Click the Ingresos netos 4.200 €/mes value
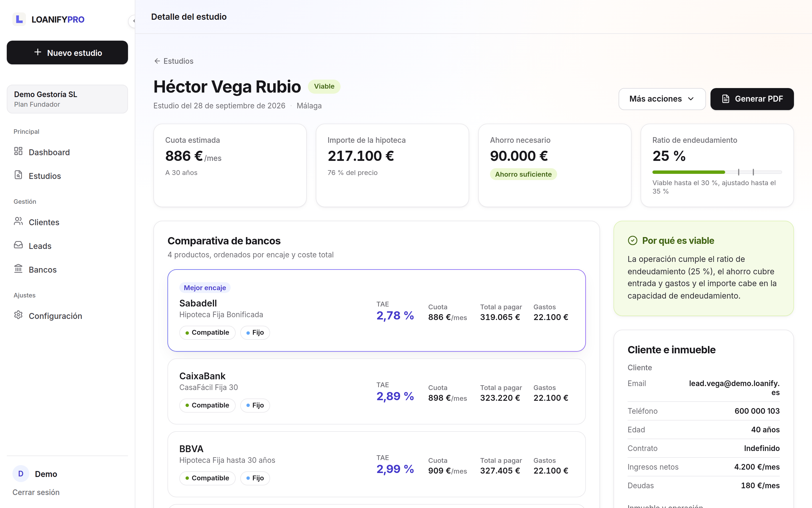Viewport: 812px width, 508px height. click(757, 467)
